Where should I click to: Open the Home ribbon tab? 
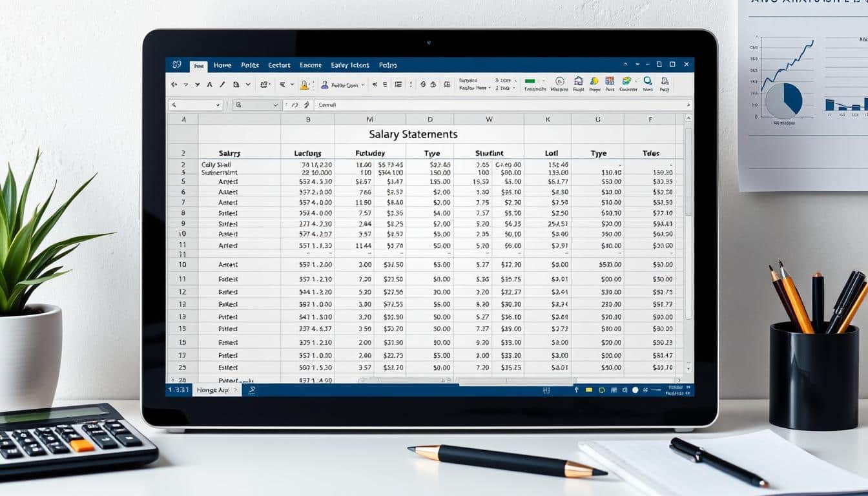[x=222, y=65]
